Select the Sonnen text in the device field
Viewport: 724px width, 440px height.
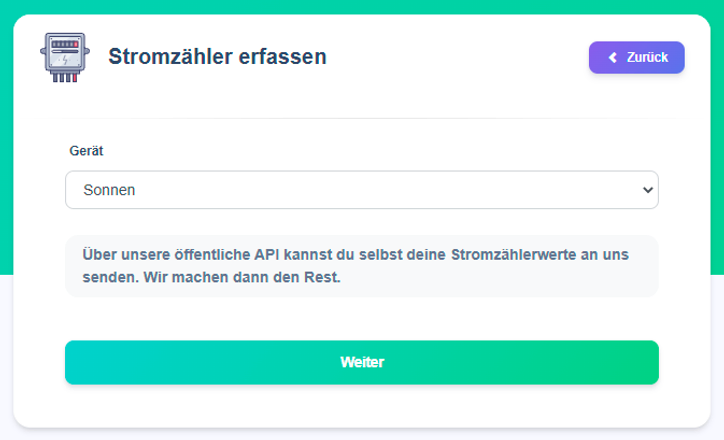109,189
